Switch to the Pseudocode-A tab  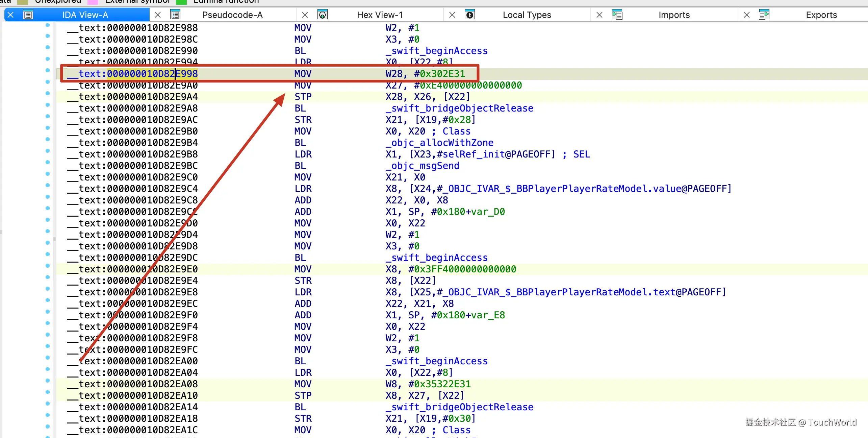(232, 15)
